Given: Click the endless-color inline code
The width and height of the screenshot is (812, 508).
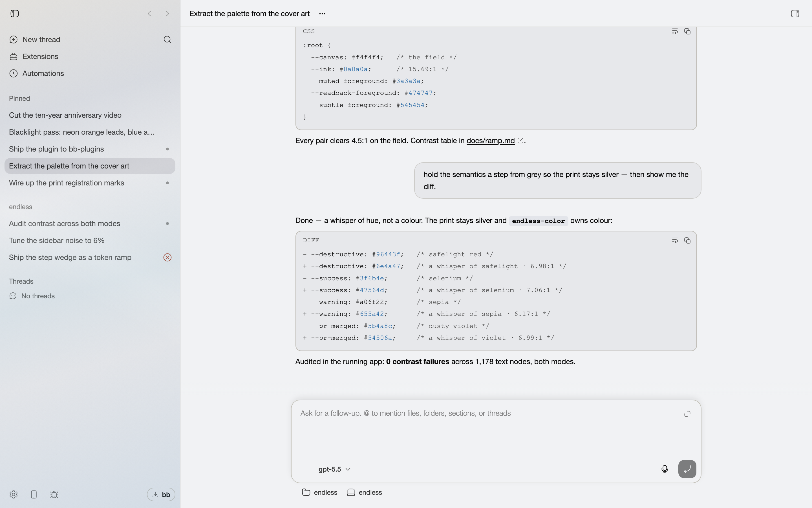Looking at the screenshot, I should 538,221.
